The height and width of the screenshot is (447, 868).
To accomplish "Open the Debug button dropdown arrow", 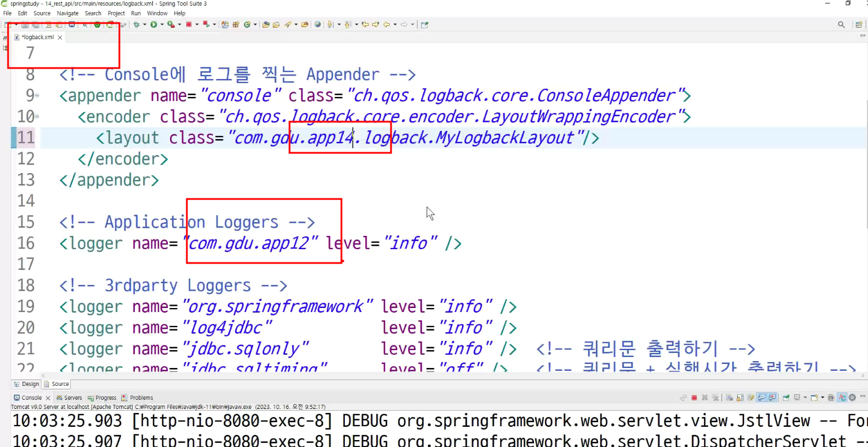I will pos(145,25).
